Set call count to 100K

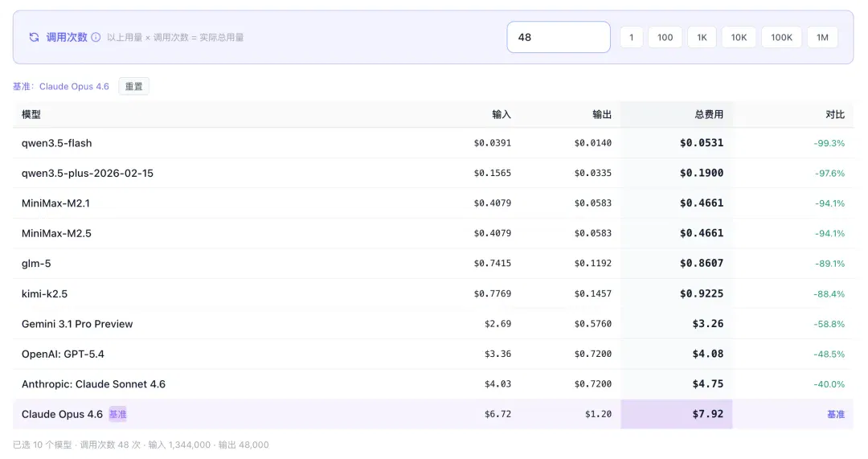[x=781, y=37]
